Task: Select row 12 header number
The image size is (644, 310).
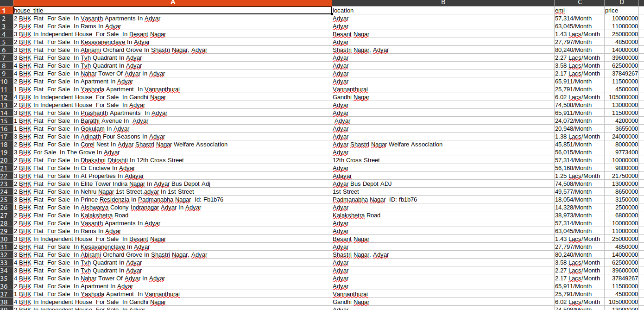Action: (6, 97)
